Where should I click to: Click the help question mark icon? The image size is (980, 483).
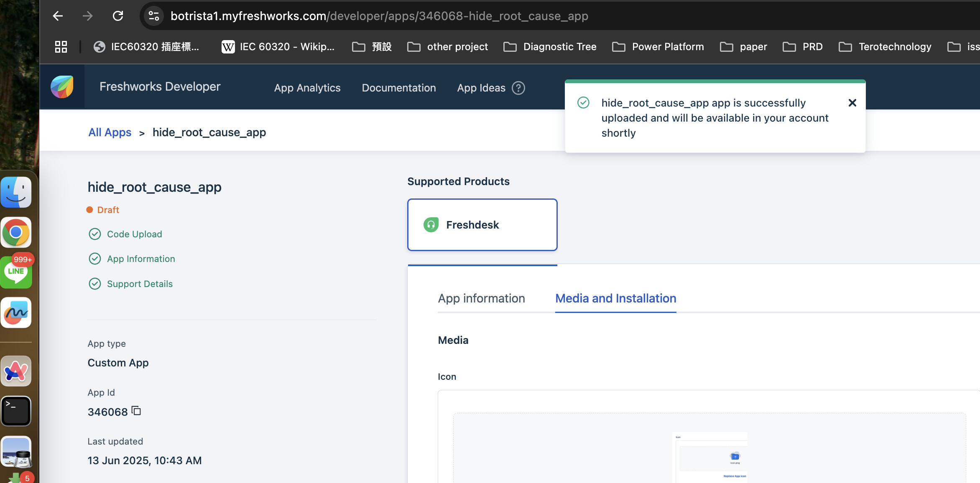click(x=518, y=88)
